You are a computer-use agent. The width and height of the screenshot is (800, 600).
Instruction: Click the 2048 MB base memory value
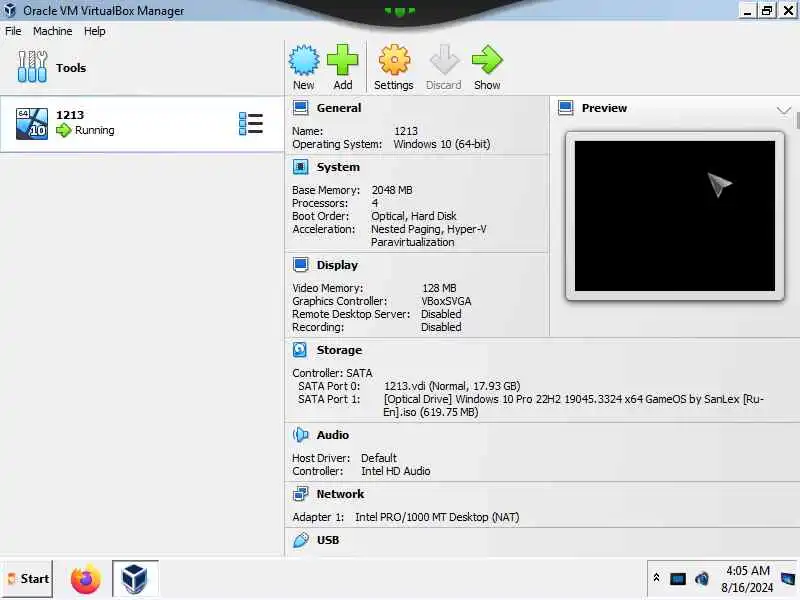(392, 190)
